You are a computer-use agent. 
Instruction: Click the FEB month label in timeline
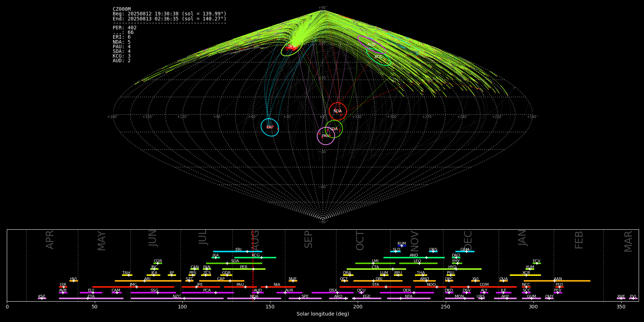pos(579,240)
